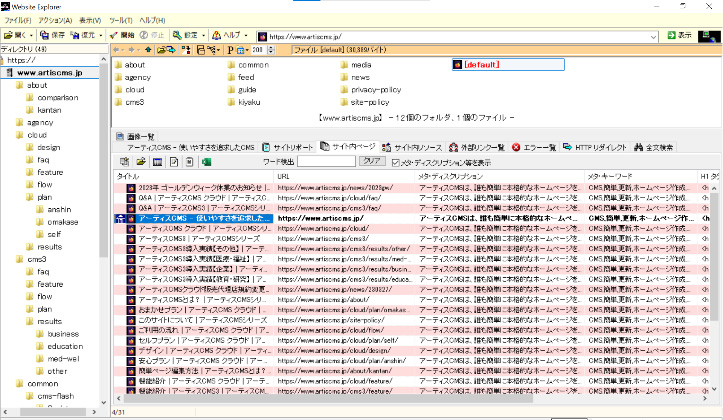Click the tree-structure icon in the file pane toolbar
The image size is (723, 420).
211,50
